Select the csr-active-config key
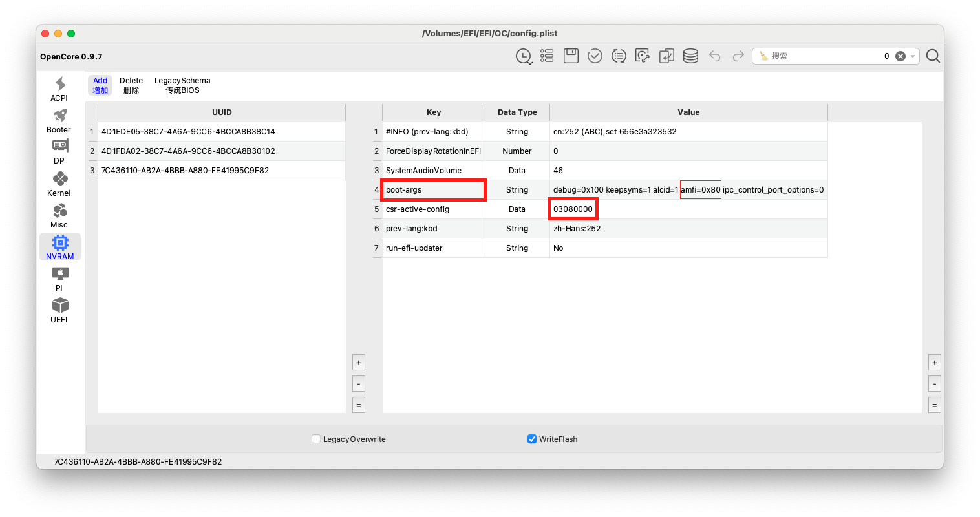The image size is (980, 517). 434,209
